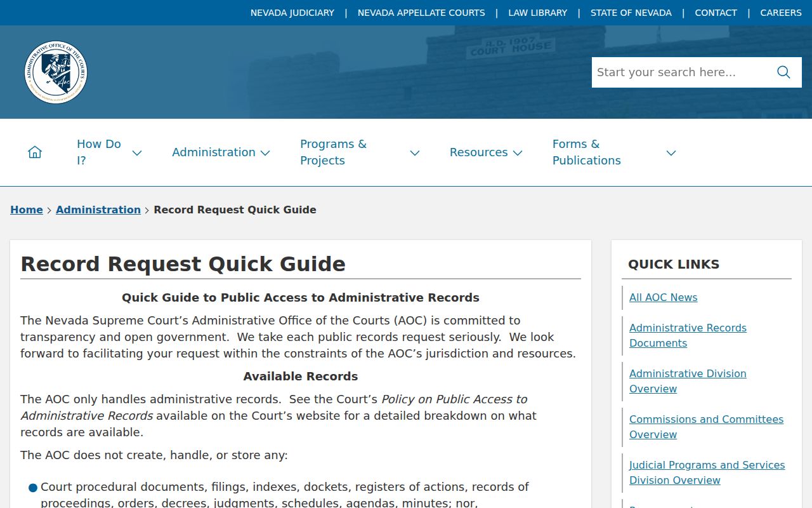Open Judicial Programs and Services Division Overview
The width and height of the screenshot is (812, 508).
[707, 472]
